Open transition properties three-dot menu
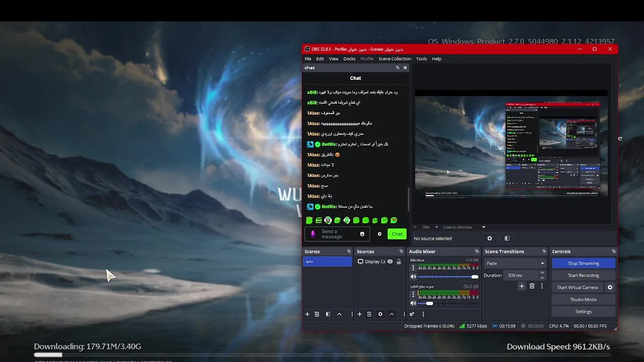Viewport: 644px width, 362px height. tap(542, 286)
